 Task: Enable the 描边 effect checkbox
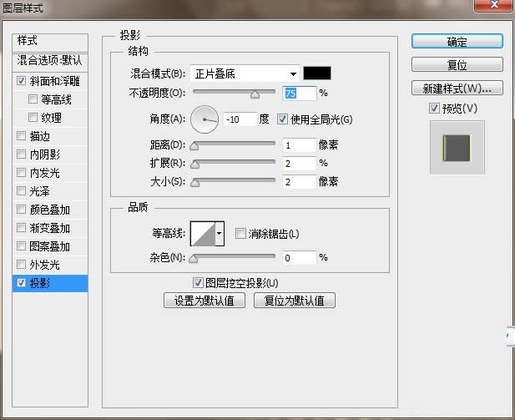(x=21, y=136)
